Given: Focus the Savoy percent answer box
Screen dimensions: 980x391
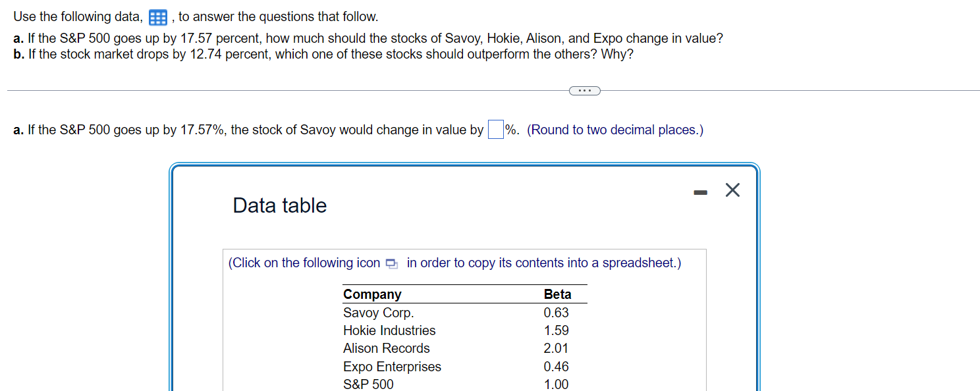Looking at the screenshot, I should tap(495, 130).
